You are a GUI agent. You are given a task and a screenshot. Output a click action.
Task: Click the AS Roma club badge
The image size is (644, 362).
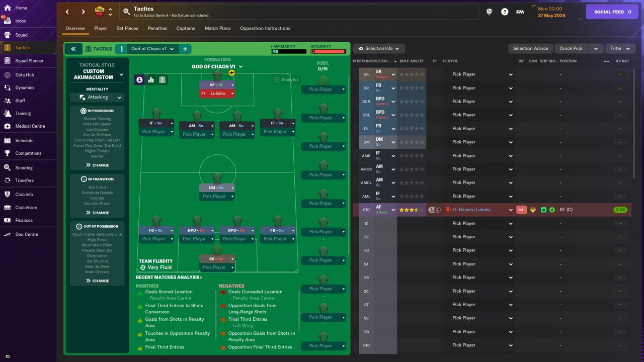point(100,12)
